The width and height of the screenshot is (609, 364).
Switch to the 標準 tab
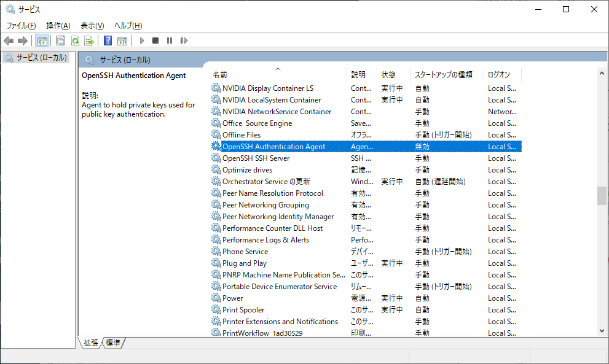coord(113,343)
